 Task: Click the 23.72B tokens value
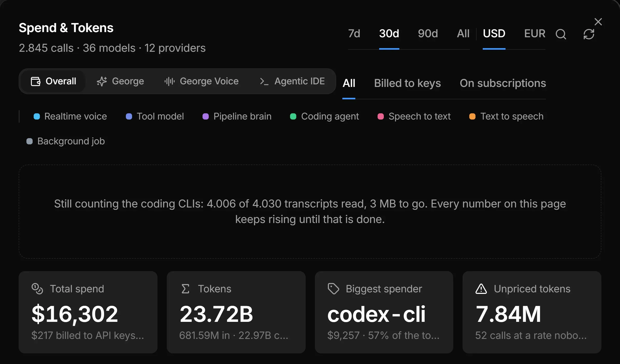tap(216, 314)
